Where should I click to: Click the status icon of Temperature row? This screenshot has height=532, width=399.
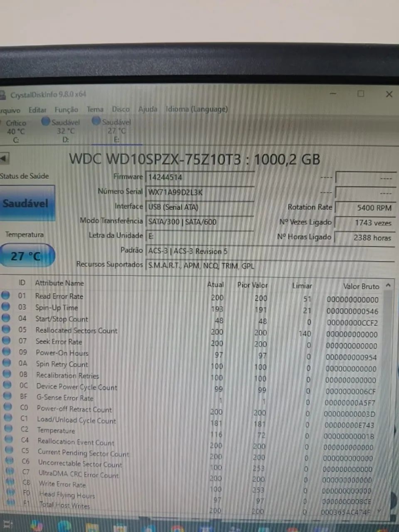pos(9,429)
